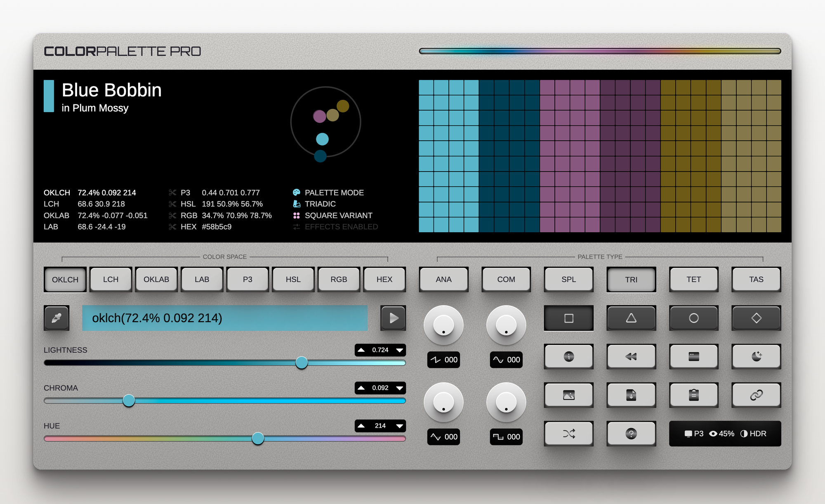Image resolution: width=825 pixels, height=504 pixels.
Task: Click the oklch color value field
Action: point(225,318)
